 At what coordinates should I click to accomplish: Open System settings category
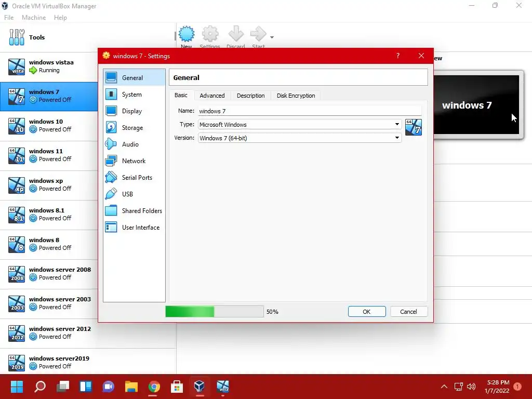click(134, 95)
